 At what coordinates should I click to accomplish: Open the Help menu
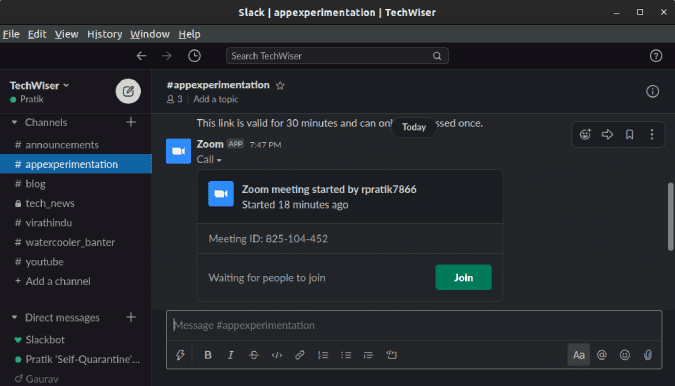coord(189,34)
